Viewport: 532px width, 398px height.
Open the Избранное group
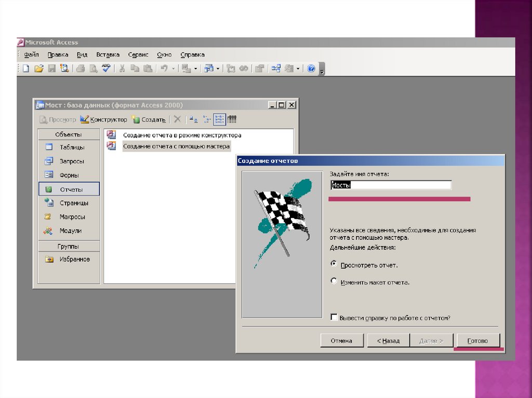[69, 259]
